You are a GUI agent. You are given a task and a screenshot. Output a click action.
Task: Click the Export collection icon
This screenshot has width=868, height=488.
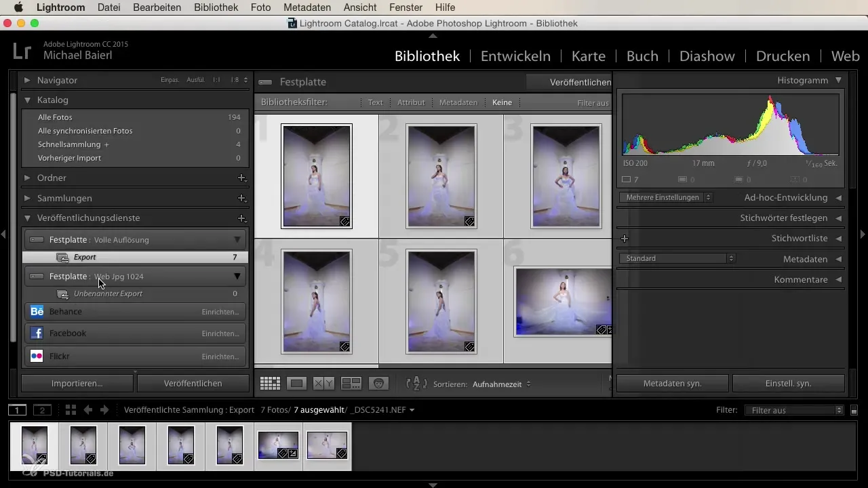(x=62, y=258)
